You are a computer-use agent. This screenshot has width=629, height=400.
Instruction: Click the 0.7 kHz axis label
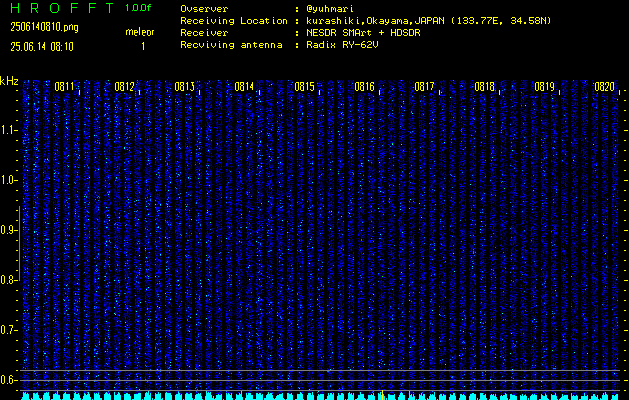coord(9,330)
